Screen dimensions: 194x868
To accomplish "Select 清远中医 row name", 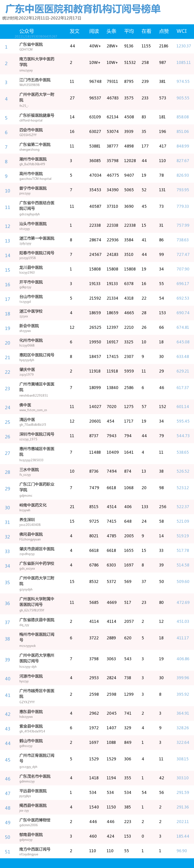I will tap(27, 419).
